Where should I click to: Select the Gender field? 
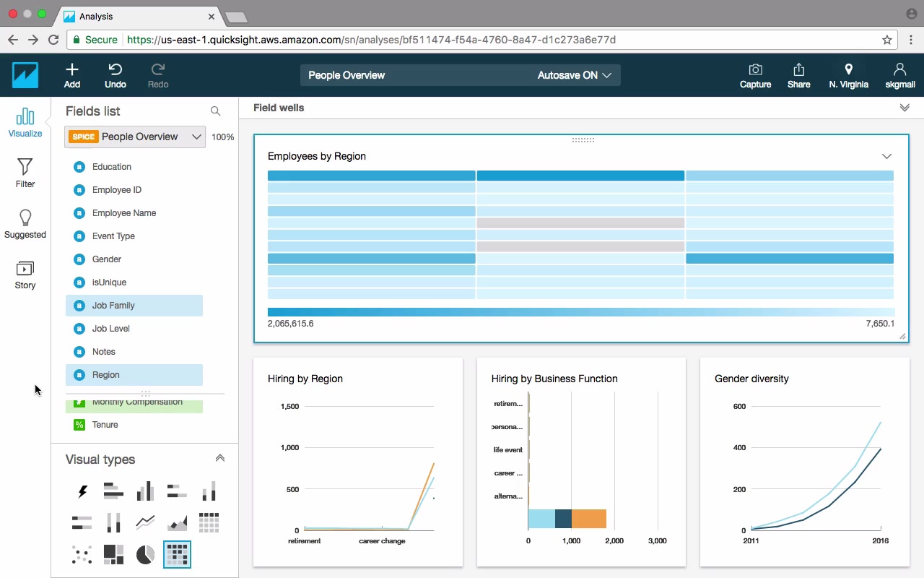[x=134, y=259]
